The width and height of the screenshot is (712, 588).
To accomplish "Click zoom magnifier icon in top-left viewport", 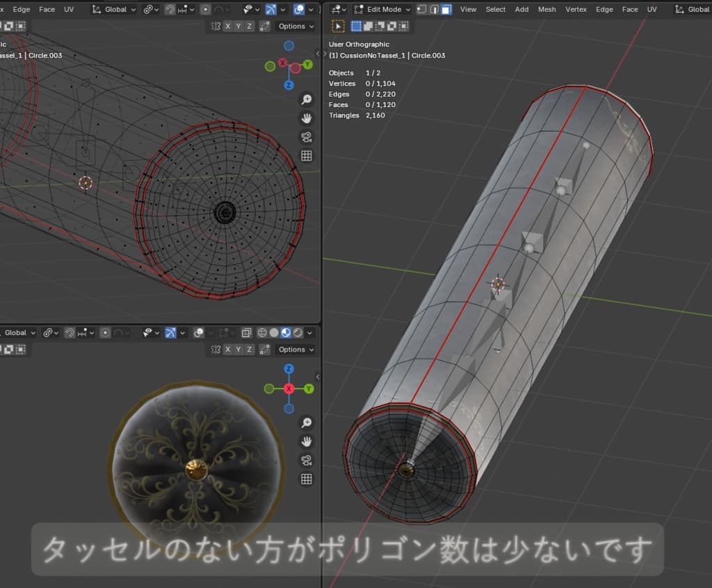I will click(x=306, y=100).
